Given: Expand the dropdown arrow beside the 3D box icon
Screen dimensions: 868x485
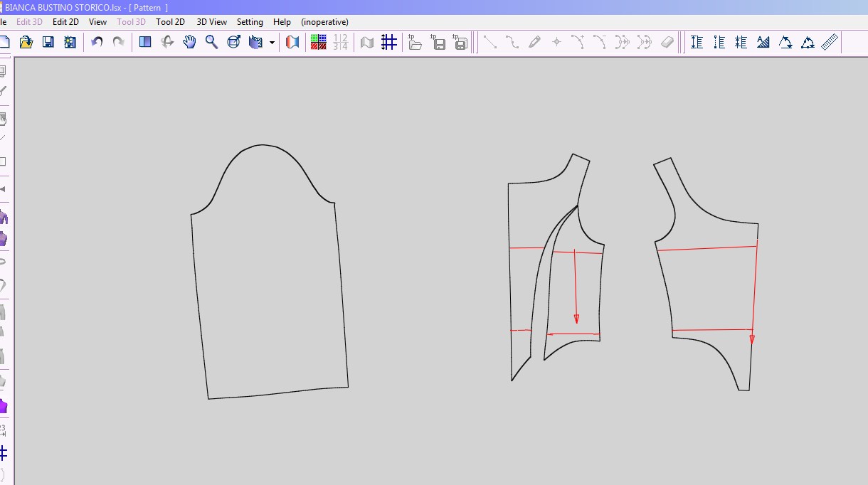Looking at the screenshot, I should point(272,43).
